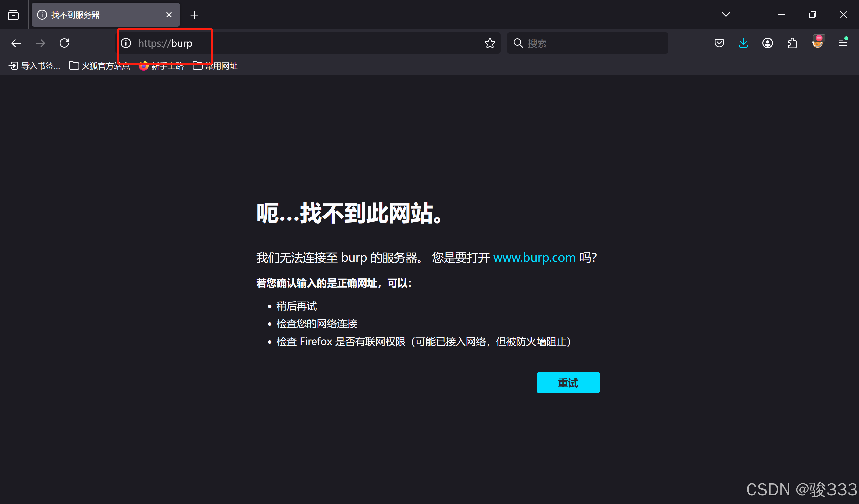Click the back navigation arrow
Viewport: 859px width, 504px height.
click(x=16, y=43)
